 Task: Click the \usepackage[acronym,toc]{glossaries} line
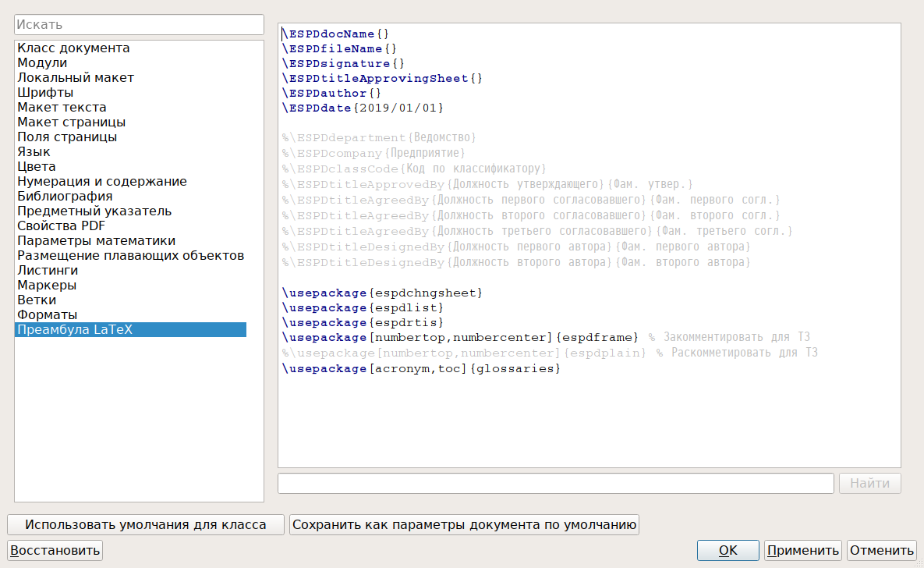(421, 368)
